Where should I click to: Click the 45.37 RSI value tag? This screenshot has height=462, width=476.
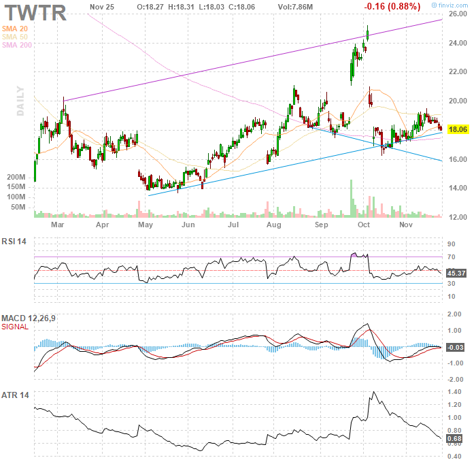[x=455, y=273]
